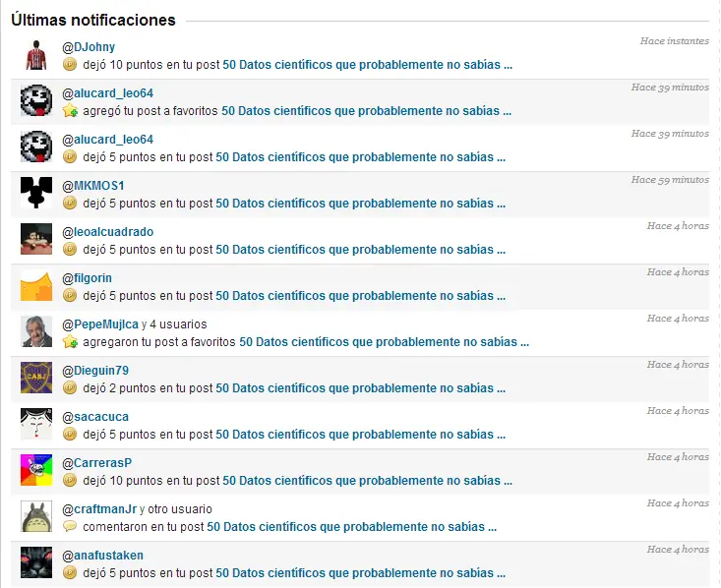Image resolution: width=721 pixels, height=588 pixels.
Task: Click the coin icon in MKMOS1's notification
Action: point(70,204)
